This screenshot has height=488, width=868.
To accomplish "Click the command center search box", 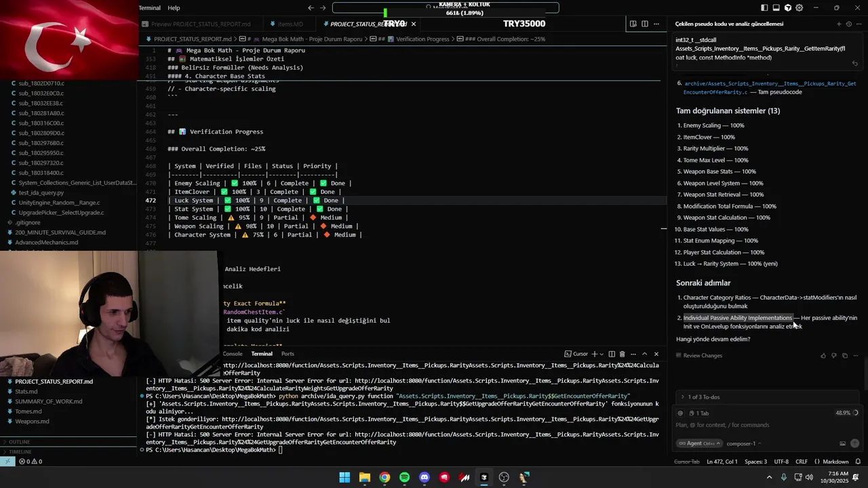I will tap(446, 7).
